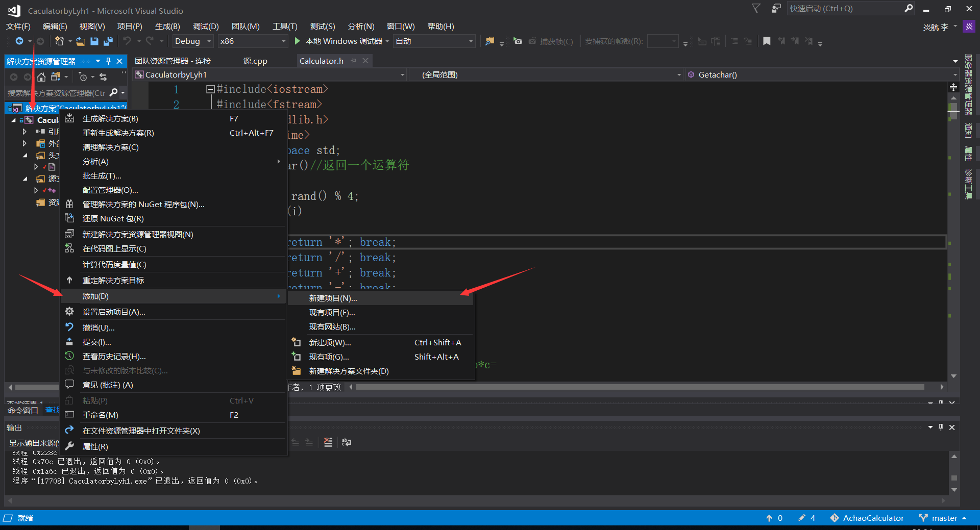Open the 服务器资源管理器 side tab
Image resolution: width=980 pixels, height=530 pixels.
tap(968, 85)
